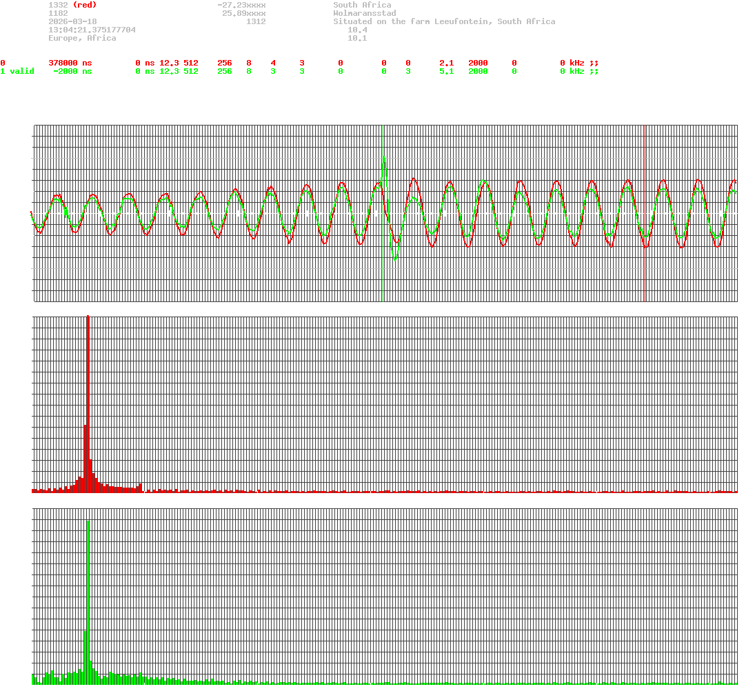The width and height of the screenshot is (755, 700).
Task: Click the Gain value 2.1 for channel 0
Action: (445, 63)
